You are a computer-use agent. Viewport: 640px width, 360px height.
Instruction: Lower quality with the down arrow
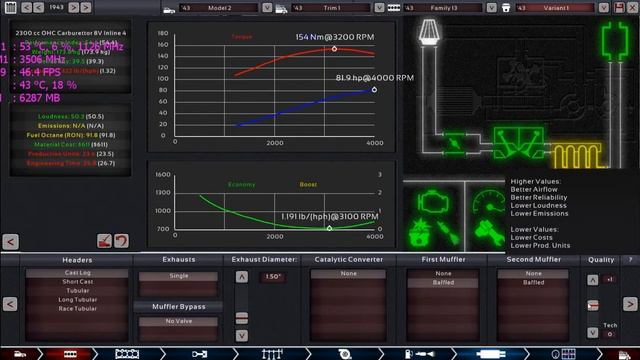[593, 333]
